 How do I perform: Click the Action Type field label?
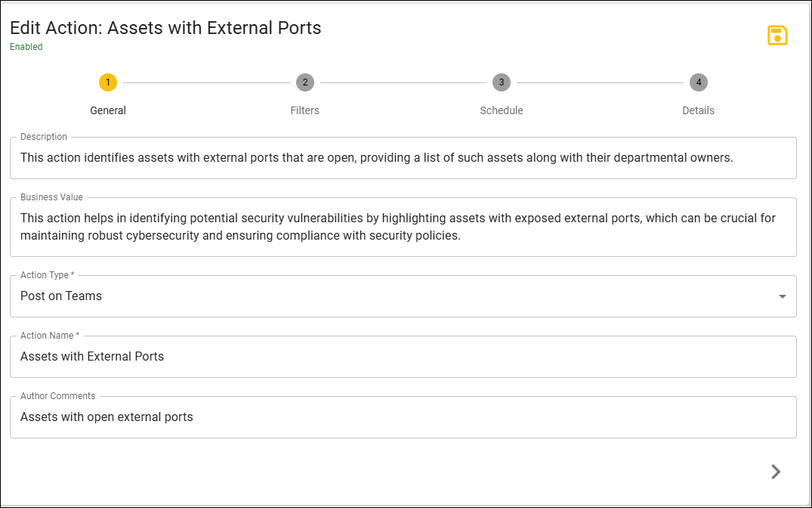[x=47, y=274]
